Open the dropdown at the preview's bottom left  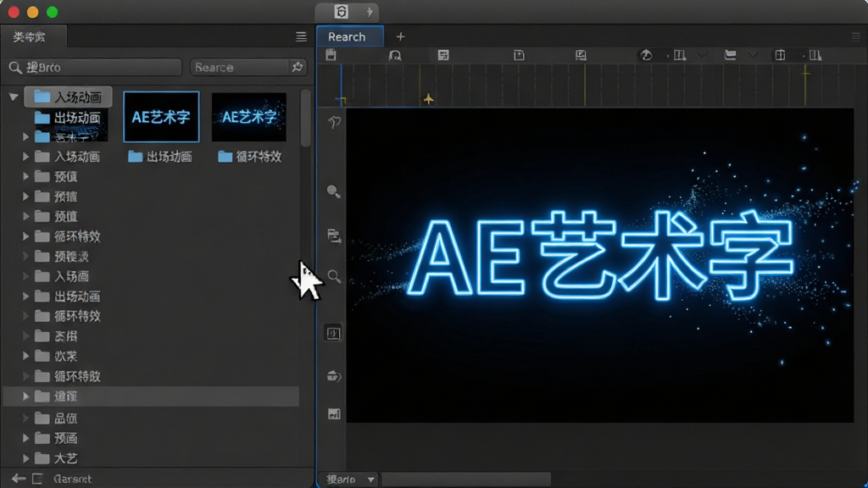tap(350, 480)
